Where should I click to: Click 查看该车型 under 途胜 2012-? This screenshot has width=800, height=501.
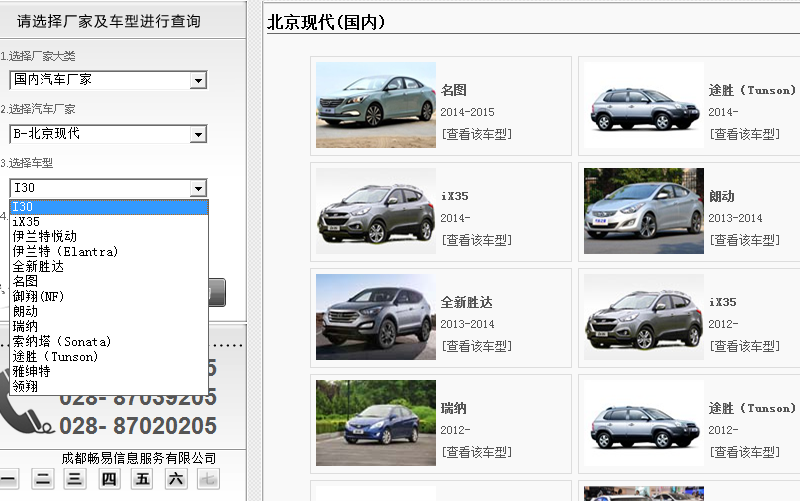pyautogui.click(x=745, y=452)
